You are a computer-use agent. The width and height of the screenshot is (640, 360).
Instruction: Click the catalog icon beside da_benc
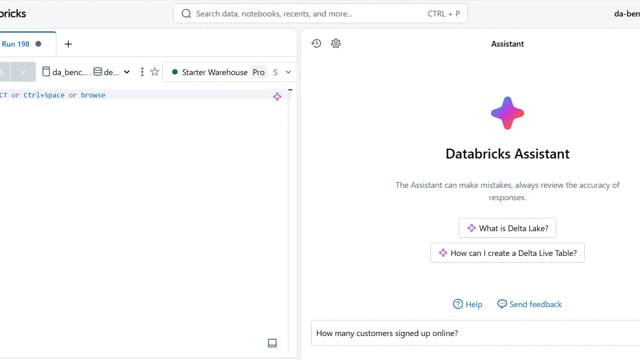click(46, 72)
